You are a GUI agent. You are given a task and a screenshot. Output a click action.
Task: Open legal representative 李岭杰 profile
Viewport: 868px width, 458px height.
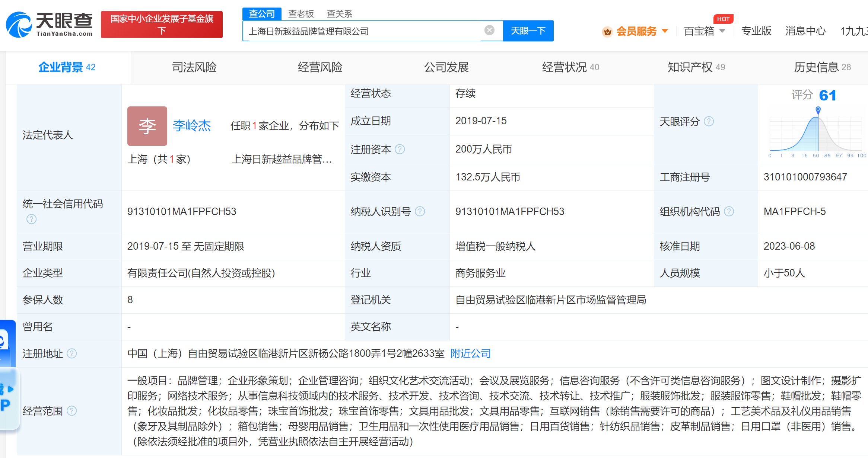tap(192, 126)
